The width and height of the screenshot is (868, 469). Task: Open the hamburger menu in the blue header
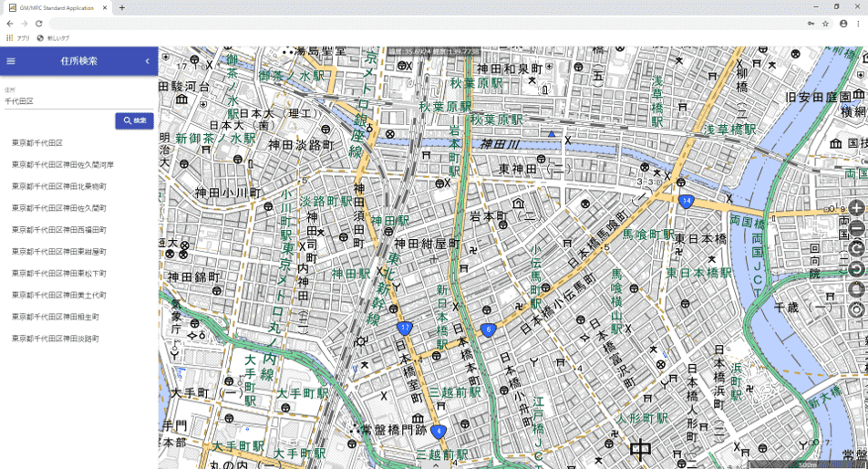click(11, 61)
